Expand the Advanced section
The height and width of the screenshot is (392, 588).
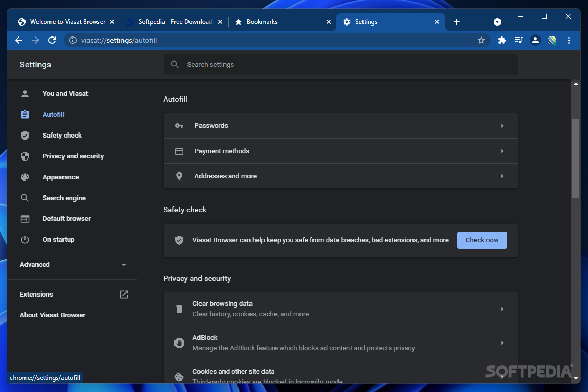click(x=73, y=265)
